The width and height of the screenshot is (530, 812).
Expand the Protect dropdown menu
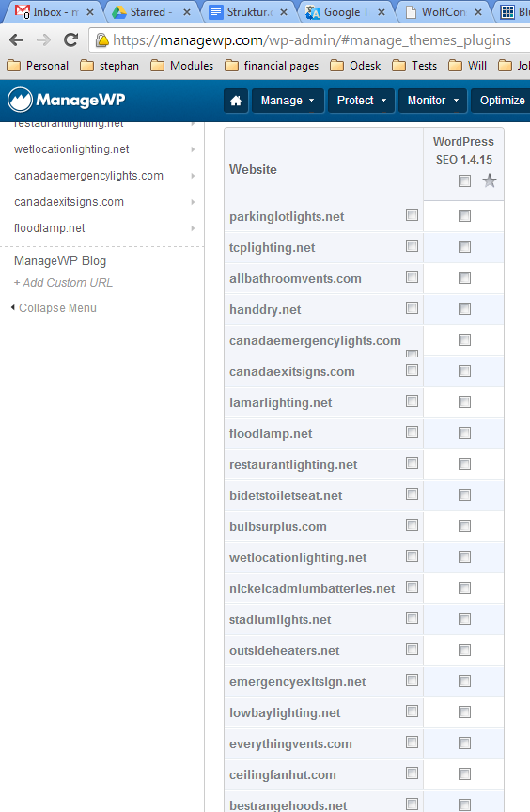pyautogui.click(x=361, y=101)
